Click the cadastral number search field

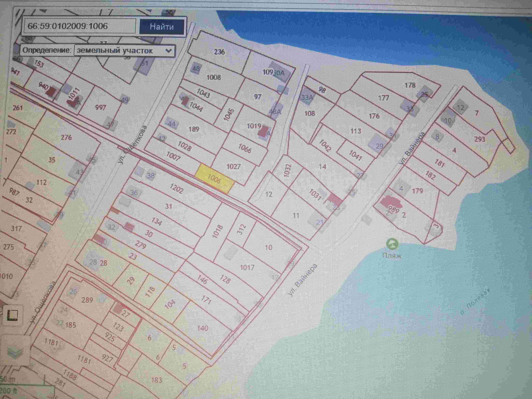coord(80,26)
